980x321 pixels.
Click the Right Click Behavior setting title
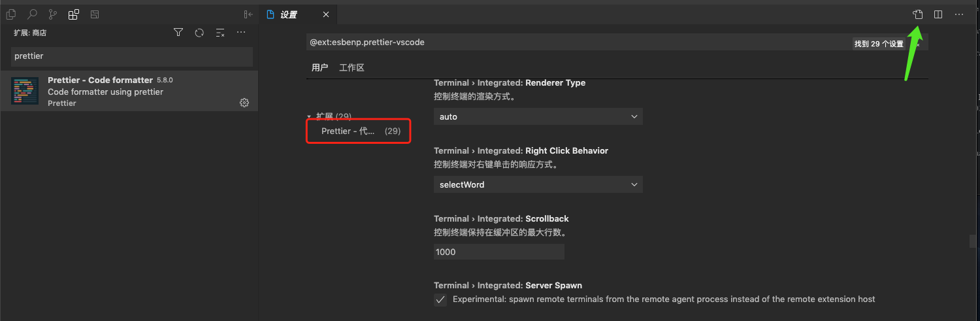click(521, 151)
